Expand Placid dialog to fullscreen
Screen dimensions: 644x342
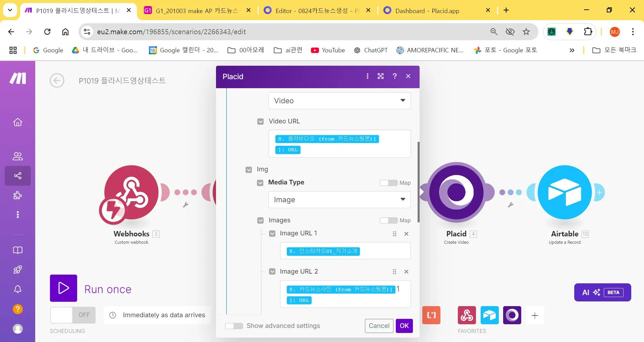(381, 76)
